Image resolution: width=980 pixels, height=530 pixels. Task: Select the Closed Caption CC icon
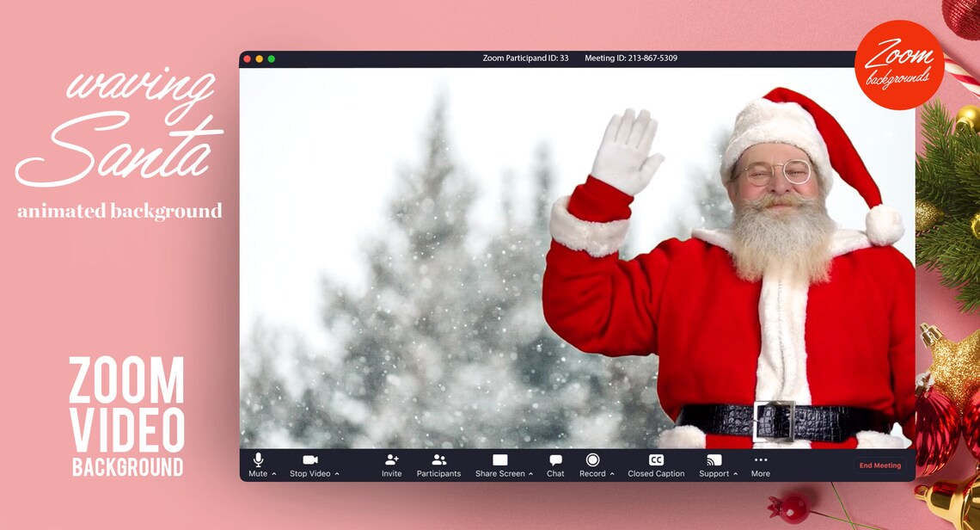point(656,460)
